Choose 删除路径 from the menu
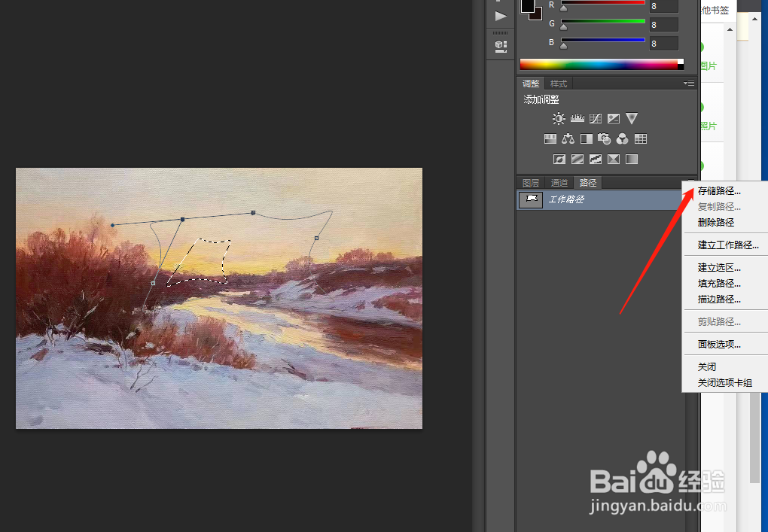 coord(716,222)
